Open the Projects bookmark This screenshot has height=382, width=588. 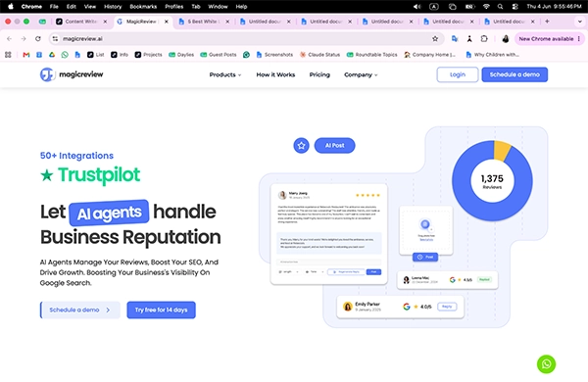tap(149, 55)
